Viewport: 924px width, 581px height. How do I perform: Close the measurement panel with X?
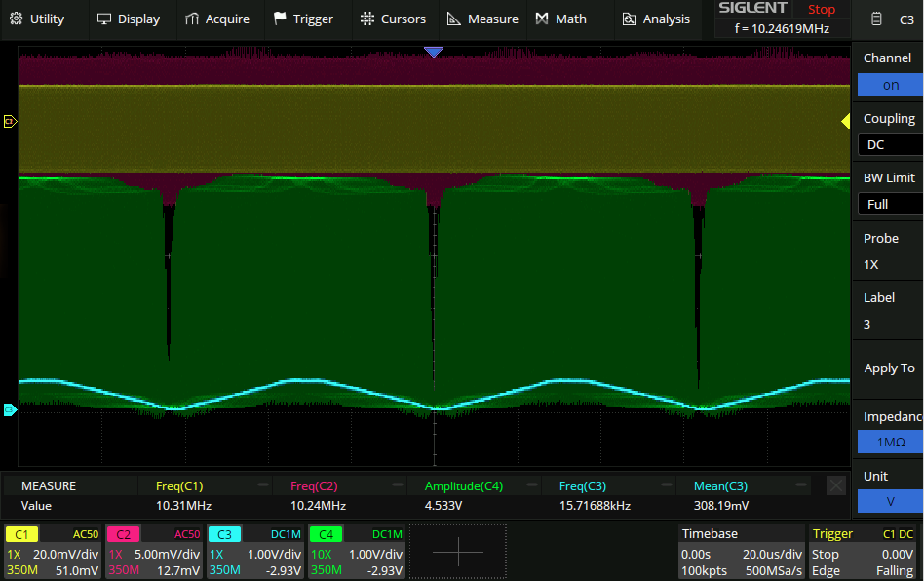[835, 484]
